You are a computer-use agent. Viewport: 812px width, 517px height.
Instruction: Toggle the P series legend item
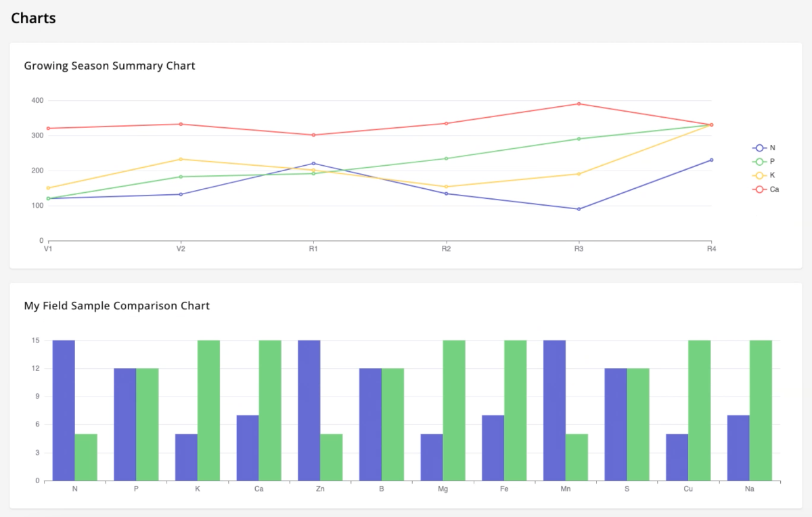[764, 162]
